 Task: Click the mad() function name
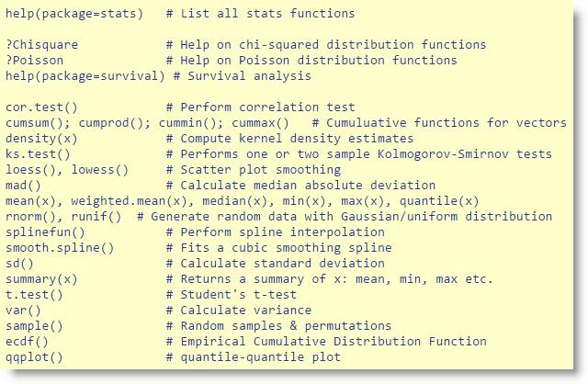coord(23,186)
